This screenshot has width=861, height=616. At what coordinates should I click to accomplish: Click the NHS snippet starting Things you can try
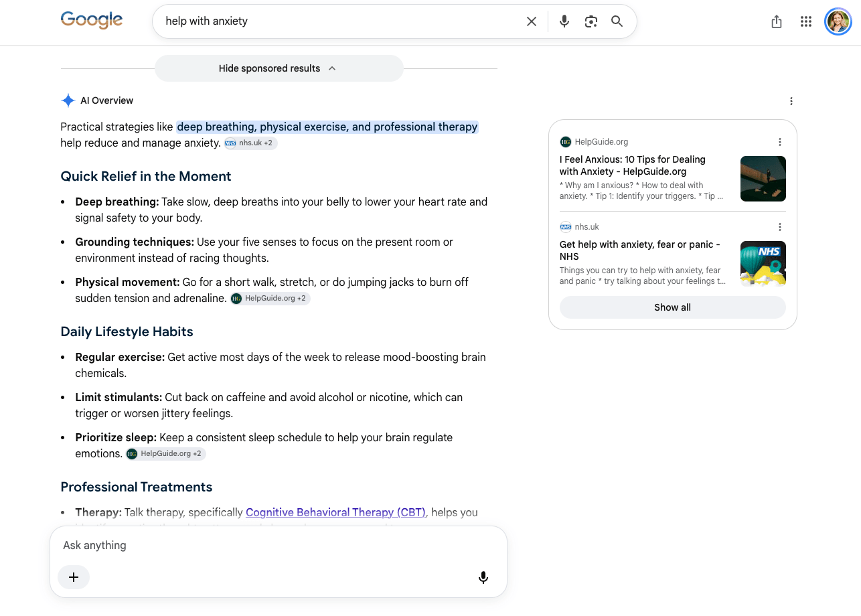coord(643,276)
